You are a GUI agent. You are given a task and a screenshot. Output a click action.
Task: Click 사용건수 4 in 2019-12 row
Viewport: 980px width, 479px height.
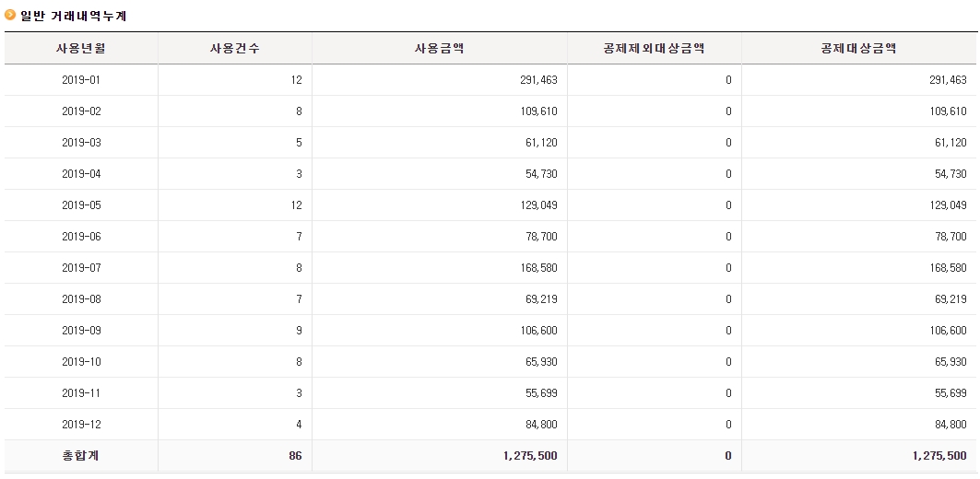299,424
